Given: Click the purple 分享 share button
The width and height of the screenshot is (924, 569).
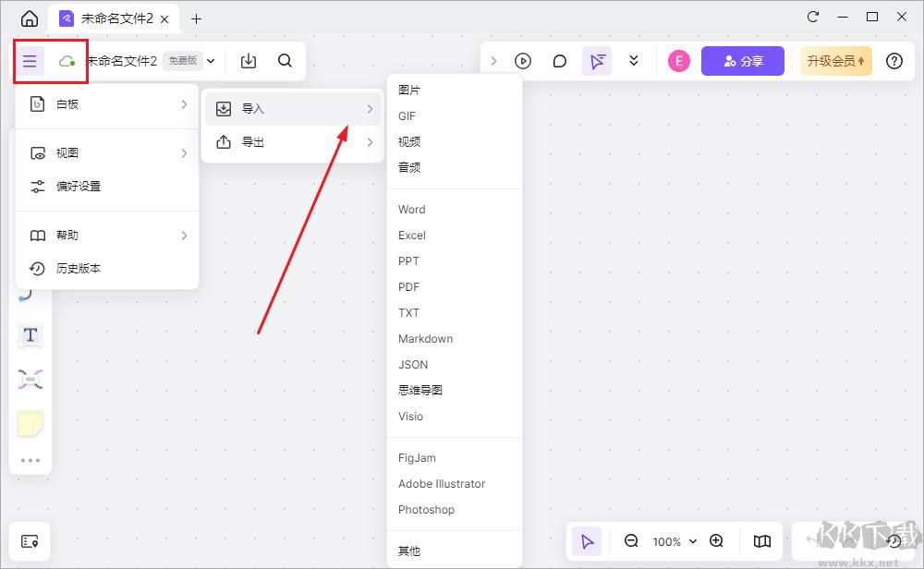Looking at the screenshot, I should tap(743, 59).
